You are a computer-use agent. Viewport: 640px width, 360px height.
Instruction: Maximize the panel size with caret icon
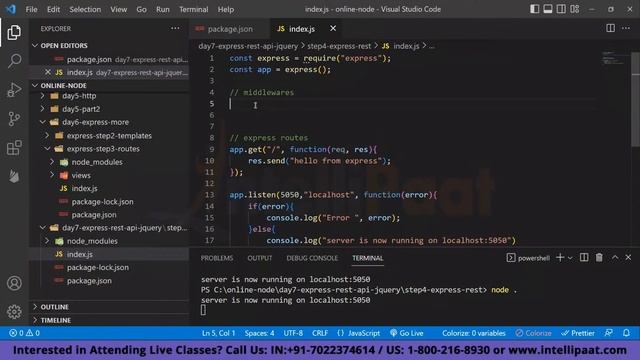coord(615,258)
